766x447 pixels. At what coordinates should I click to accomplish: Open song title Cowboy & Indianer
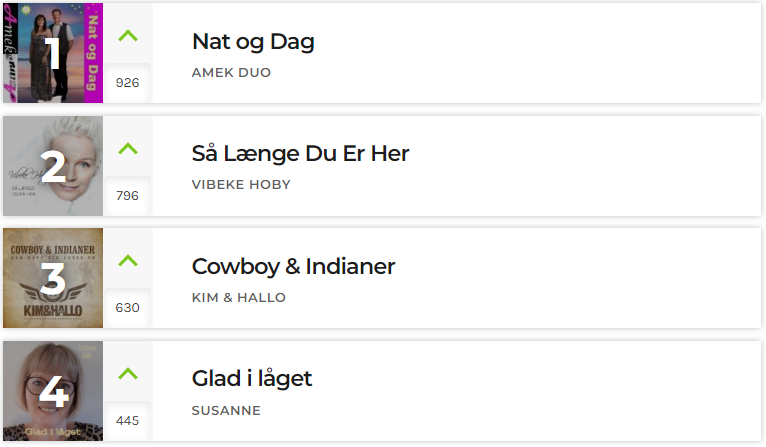tap(294, 267)
